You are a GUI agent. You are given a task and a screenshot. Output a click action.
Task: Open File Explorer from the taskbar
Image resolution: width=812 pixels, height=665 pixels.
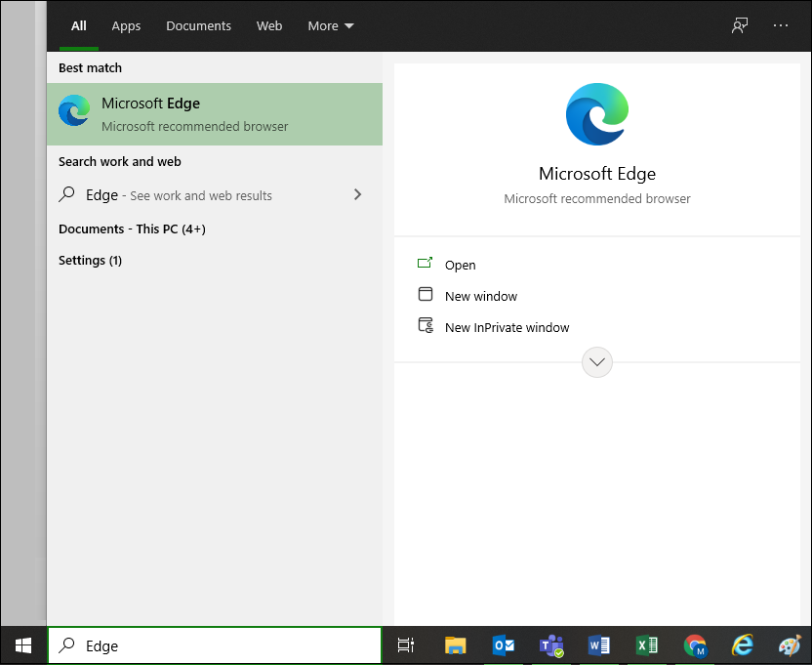pos(456,645)
